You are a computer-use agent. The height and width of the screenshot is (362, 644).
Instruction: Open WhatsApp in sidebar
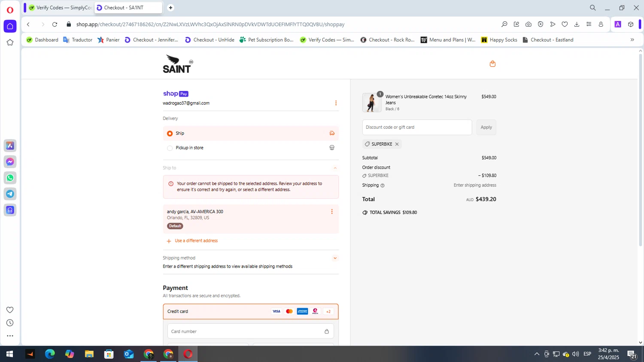pyautogui.click(x=10, y=178)
